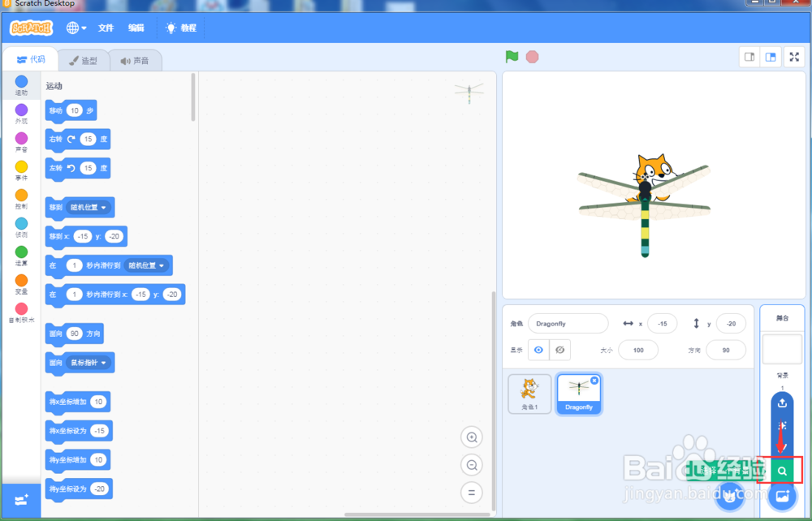Click the block palette vertical scrollbar

[193, 97]
